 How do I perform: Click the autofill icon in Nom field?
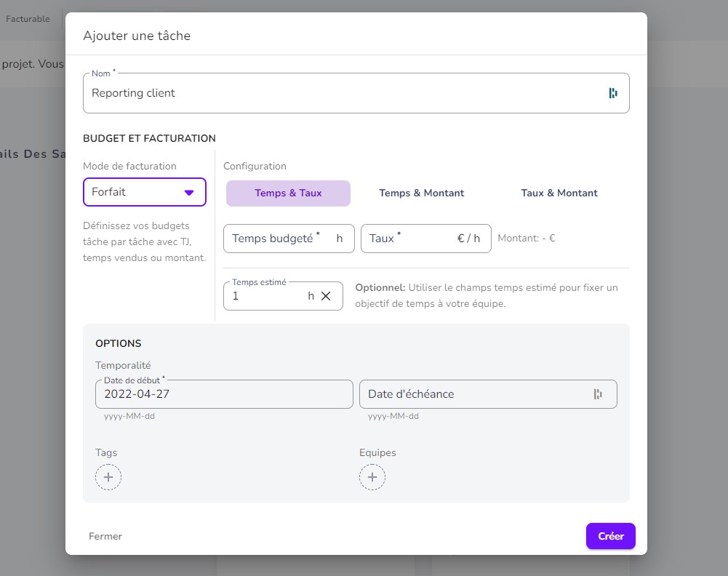(x=613, y=93)
